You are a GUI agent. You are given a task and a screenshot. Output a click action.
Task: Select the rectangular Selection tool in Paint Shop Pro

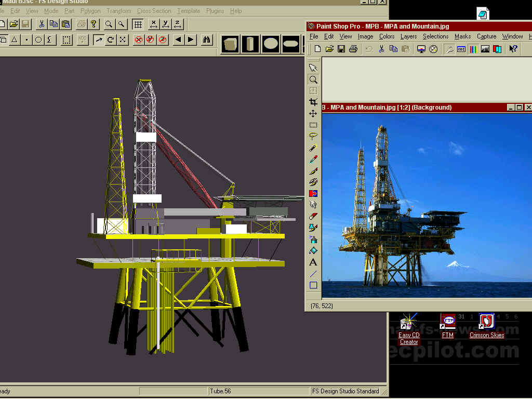pos(313,125)
